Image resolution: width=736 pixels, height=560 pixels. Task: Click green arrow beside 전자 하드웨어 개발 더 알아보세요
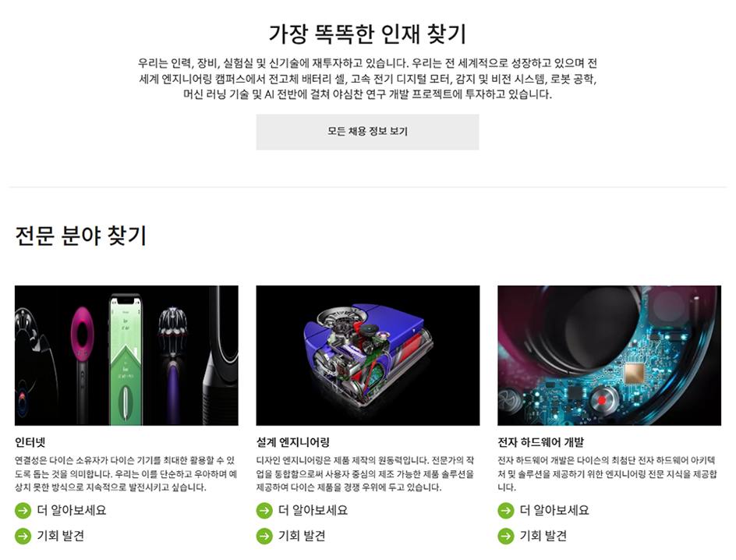point(505,510)
